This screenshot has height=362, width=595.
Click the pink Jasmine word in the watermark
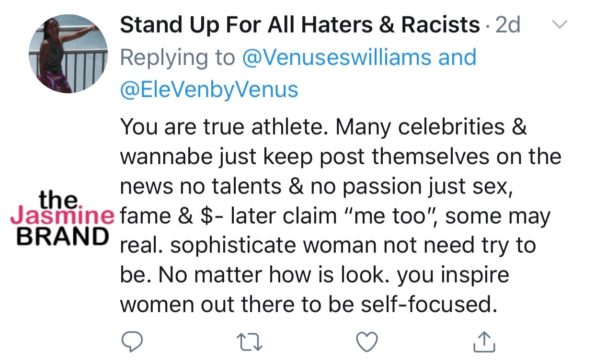coord(62,216)
